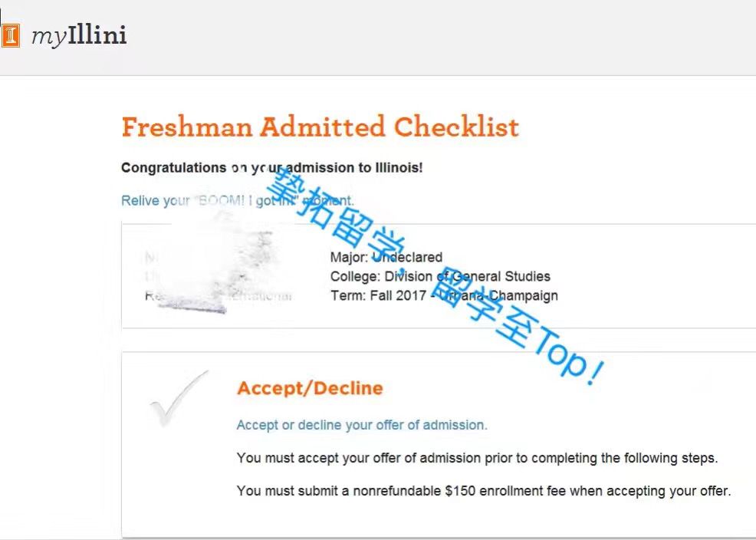The height and width of the screenshot is (540, 756).
Task: Open the myIllini home wordmark
Action: coord(79,35)
